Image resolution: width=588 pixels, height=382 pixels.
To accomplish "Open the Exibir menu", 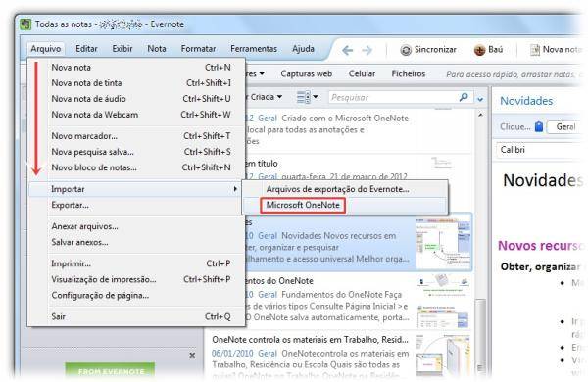I will 122,49.
